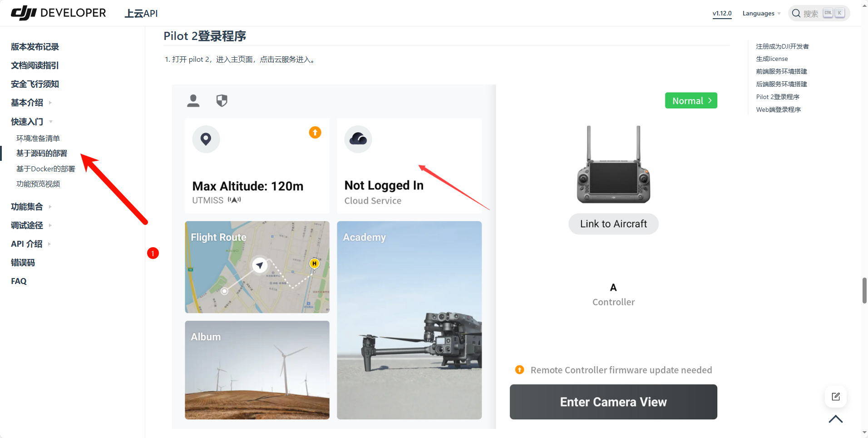Open 安全飞行须知 in the sidebar
This screenshot has width=868, height=438.
[35, 84]
